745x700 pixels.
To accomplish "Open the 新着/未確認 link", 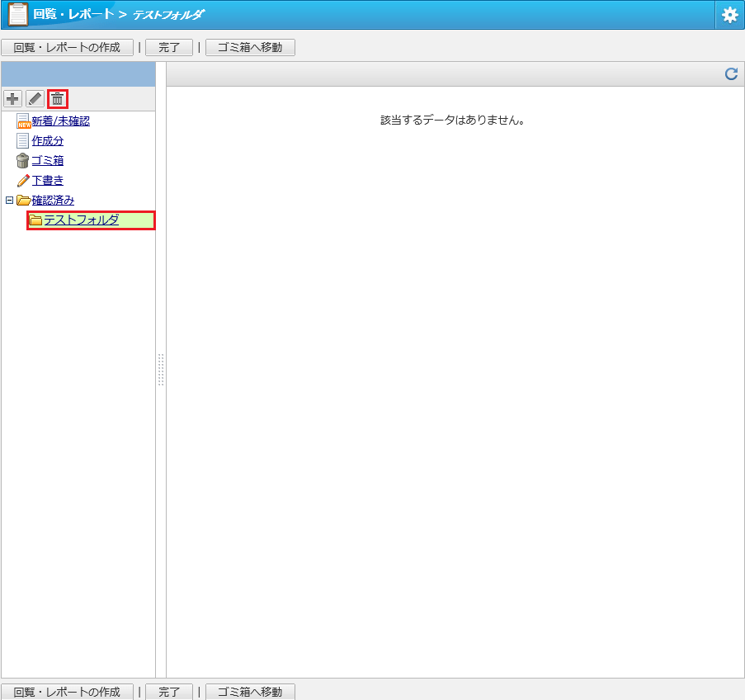I will [x=60, y=121].
